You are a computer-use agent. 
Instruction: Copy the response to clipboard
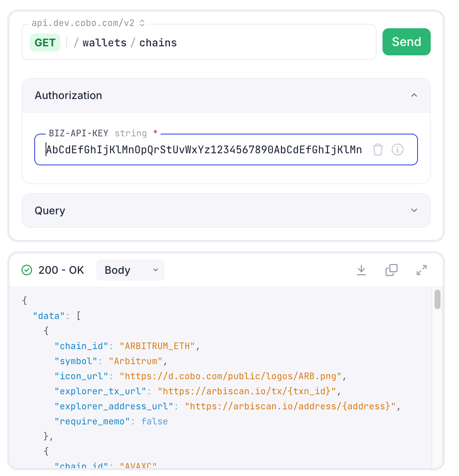click(392, 270)
